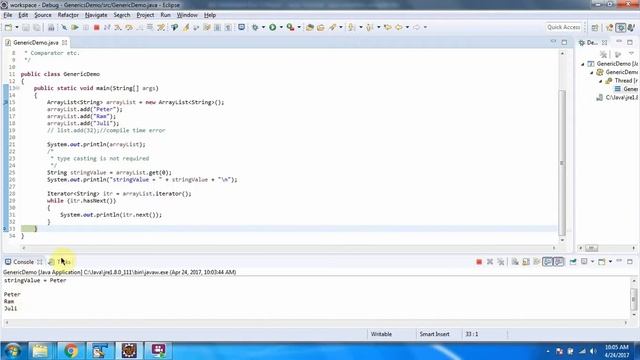
Task: Click the green Run launch icon
Action: 273,27
